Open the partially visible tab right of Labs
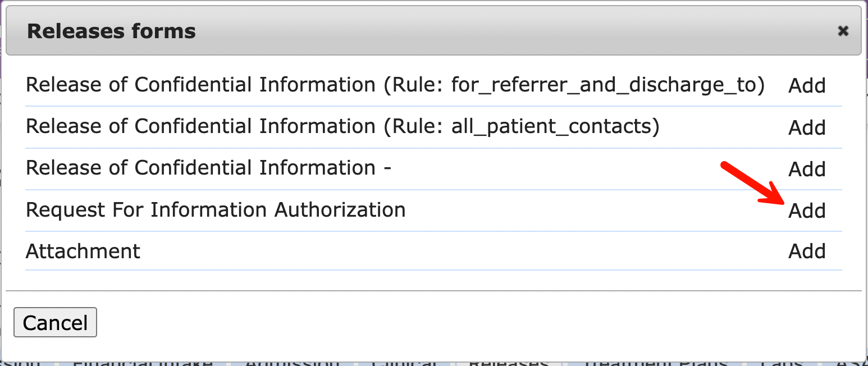The width and height of the screenshot is (868, 366). pos(851,363)
